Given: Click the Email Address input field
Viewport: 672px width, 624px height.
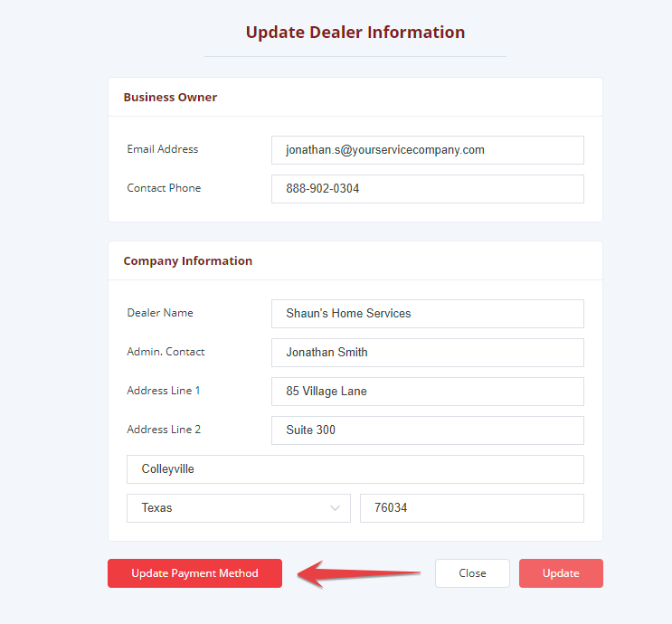Looking at the screenshot, I should coord(427,150).
